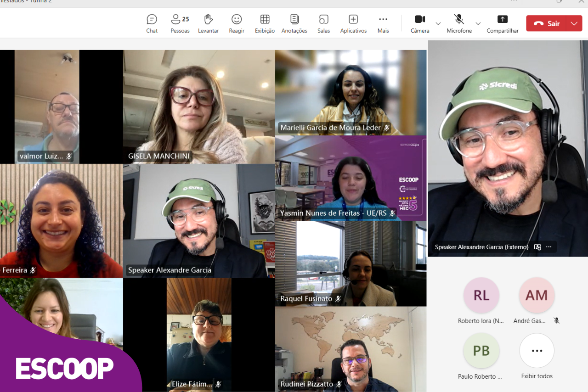Open Salas breakout rooms
Screen dimensions: 588x392
pos(323,23)
